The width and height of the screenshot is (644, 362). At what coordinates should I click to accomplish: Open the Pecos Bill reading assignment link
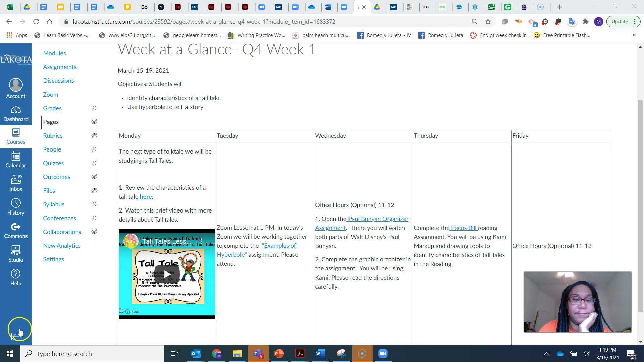[464, 228]
